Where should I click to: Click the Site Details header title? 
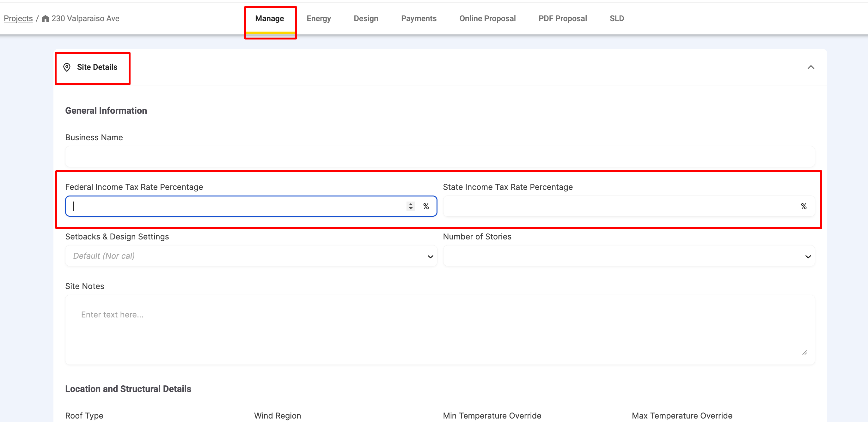(x=97, y=67)
